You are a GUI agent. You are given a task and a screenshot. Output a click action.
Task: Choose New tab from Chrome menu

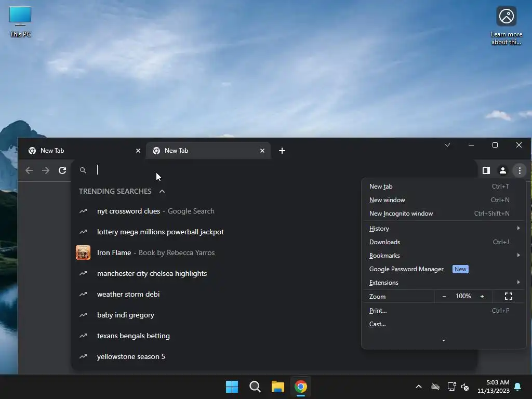tap(444, 187)
